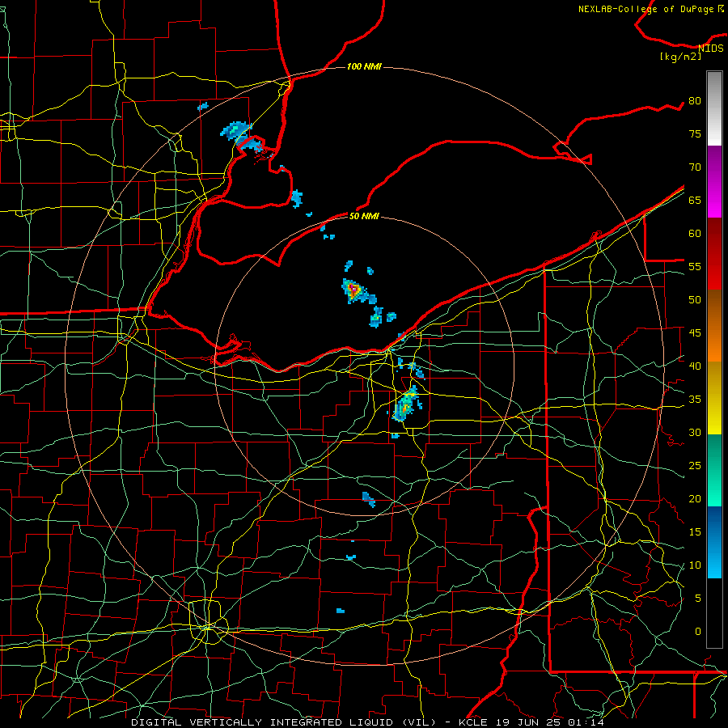Click the 0 value on color scale
The image size is (728, 728).
pyautogui.click(x=698, y=632)
